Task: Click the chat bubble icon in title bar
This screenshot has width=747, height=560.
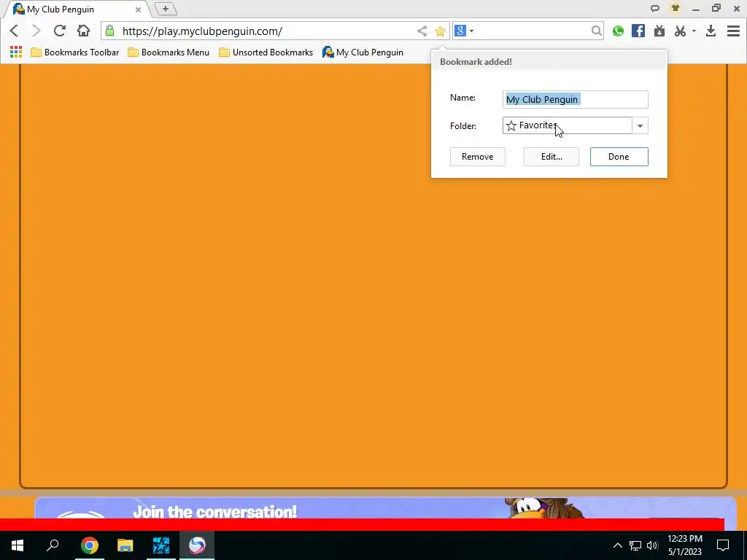Action: [654, 9]
